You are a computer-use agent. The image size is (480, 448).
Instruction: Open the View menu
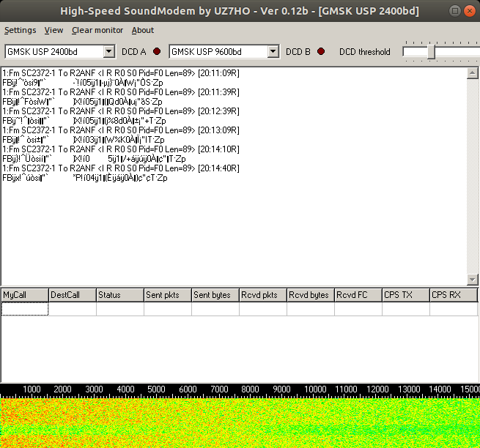[x=53, y=30]
